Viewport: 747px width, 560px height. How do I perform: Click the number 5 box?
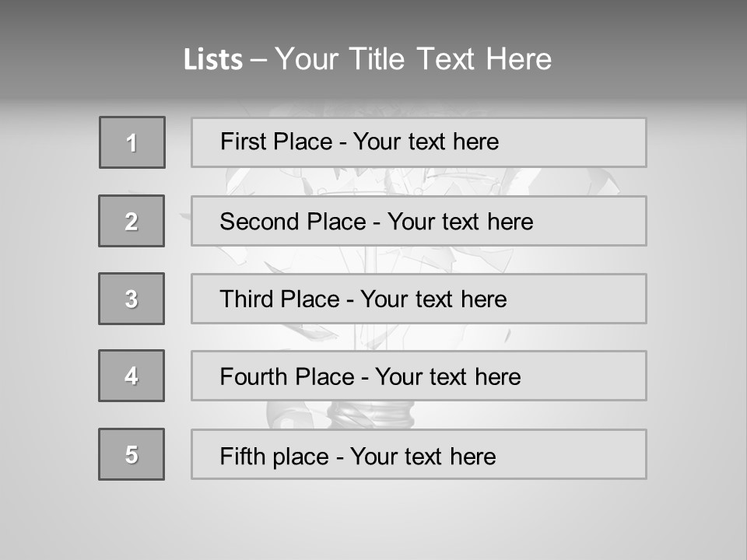132,454
